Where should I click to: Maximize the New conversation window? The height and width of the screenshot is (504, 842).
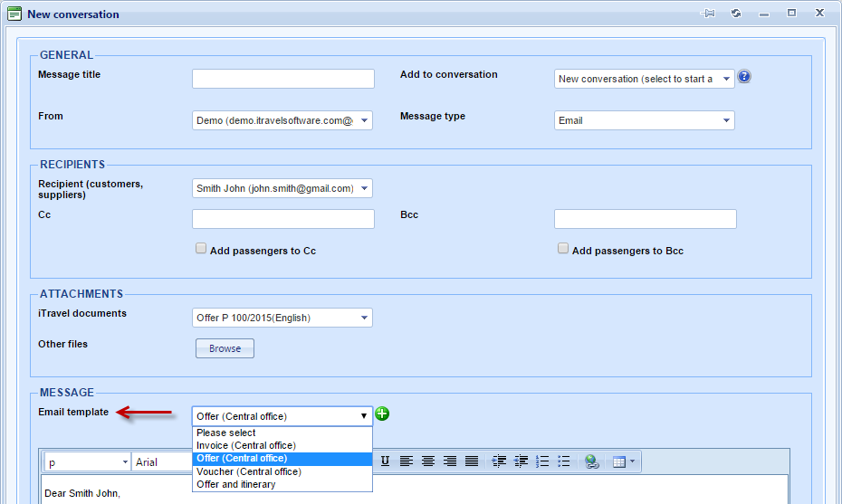791,13
